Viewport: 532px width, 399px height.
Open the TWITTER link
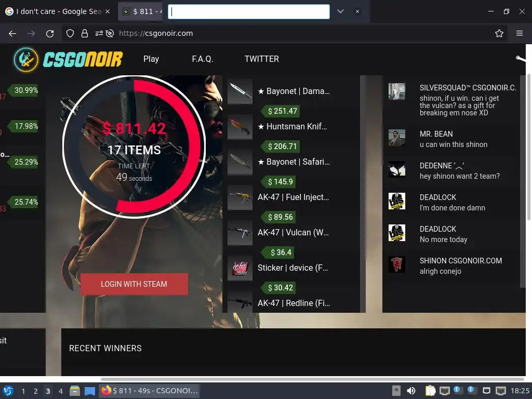262,59
